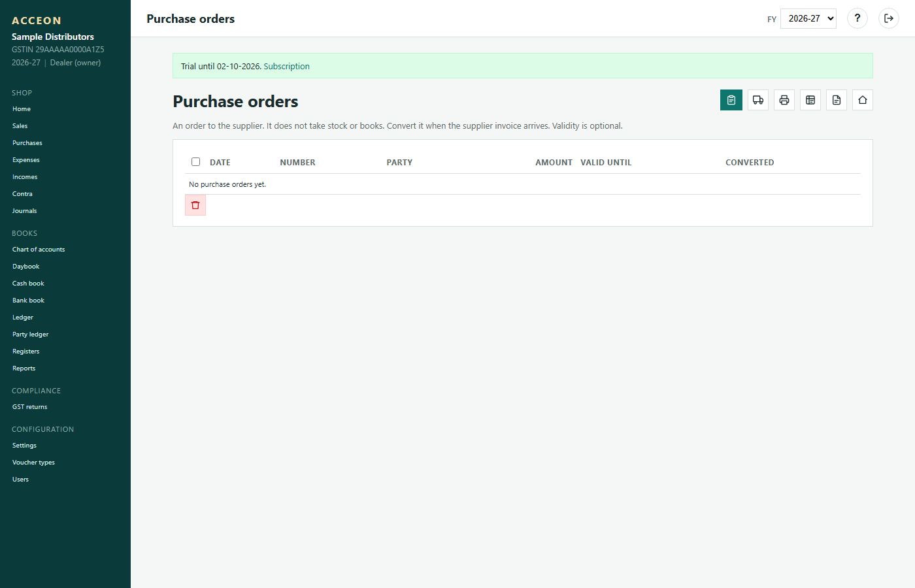The image size is (915, 588).
Task: Click the ACCEON logo text
Action: coord(37,21)
